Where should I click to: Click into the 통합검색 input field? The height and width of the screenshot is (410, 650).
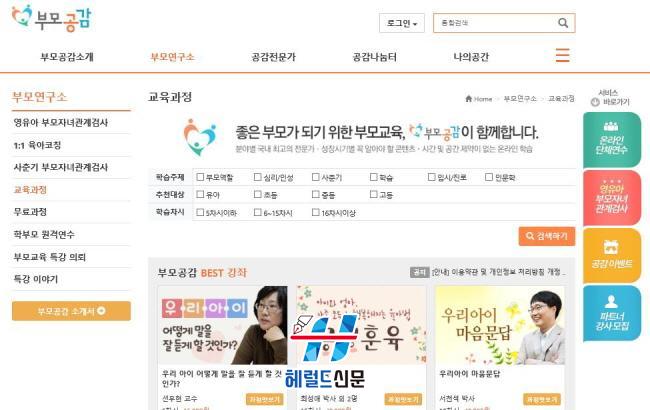495,23
